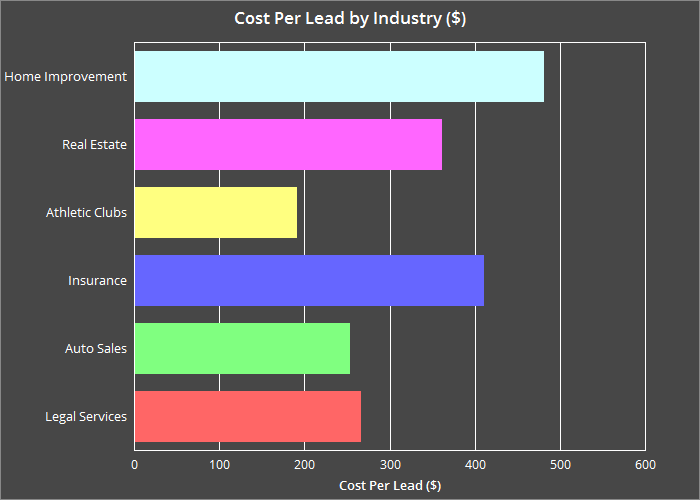
Task: Click the Home Improvement axis label
Action: point(66,77)
